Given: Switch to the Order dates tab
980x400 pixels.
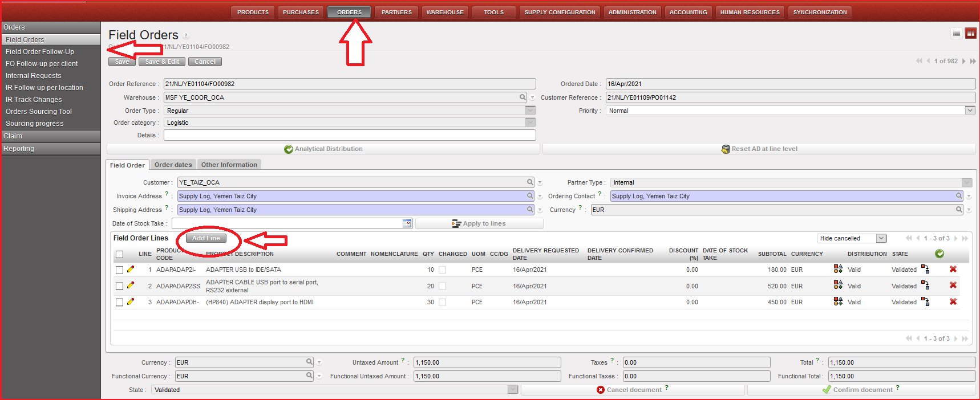Looking at the screenshot, I should pos(173,165).
